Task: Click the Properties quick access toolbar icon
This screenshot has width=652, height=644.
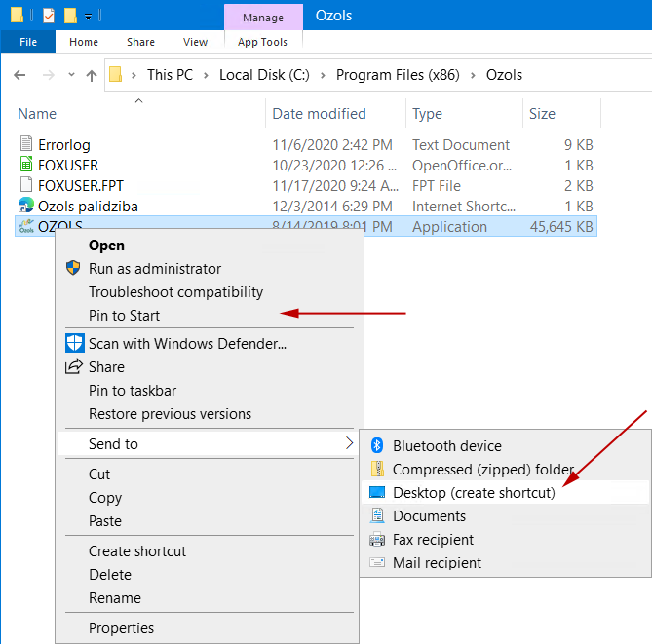Action: point(49,16)
